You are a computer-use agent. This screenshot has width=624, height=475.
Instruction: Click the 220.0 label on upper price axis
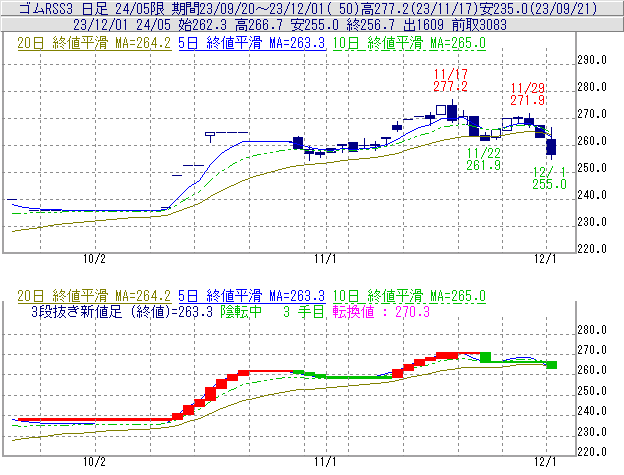click(592, 249)
